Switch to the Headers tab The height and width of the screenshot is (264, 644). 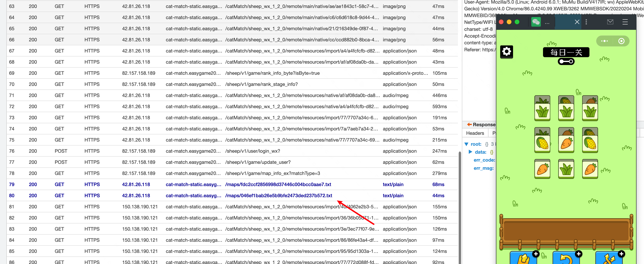pos(475,133)
